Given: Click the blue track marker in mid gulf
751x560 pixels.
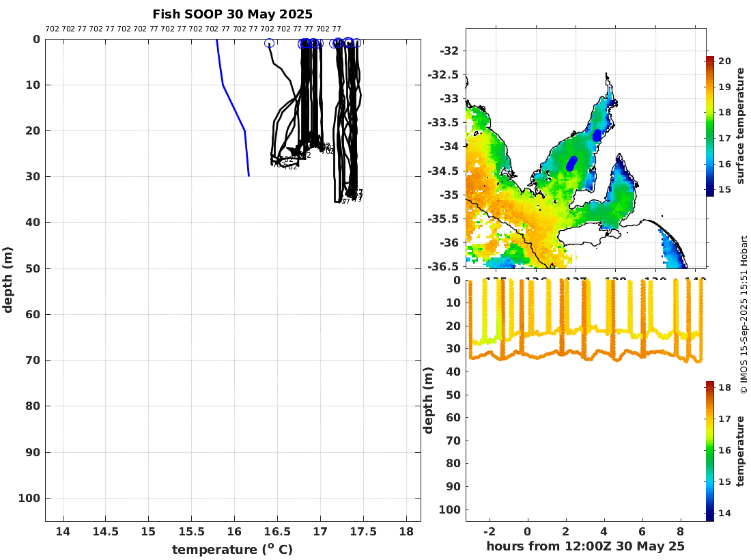Looking at the screenshot, I should (x=571, y=163).
